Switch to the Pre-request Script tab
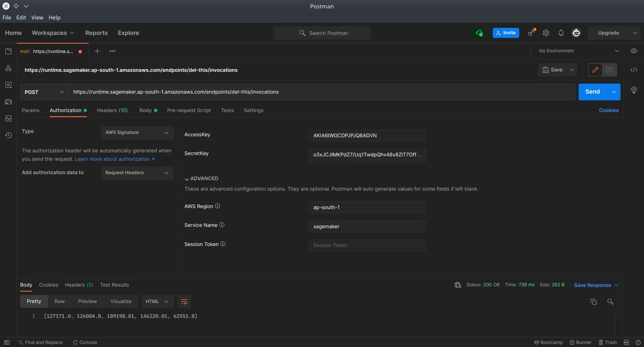The image size is (644, 347). click(x=189, y=110)
